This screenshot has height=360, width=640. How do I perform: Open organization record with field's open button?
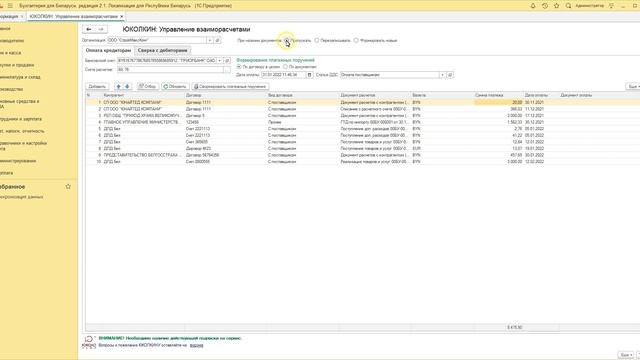coord(218,40)
